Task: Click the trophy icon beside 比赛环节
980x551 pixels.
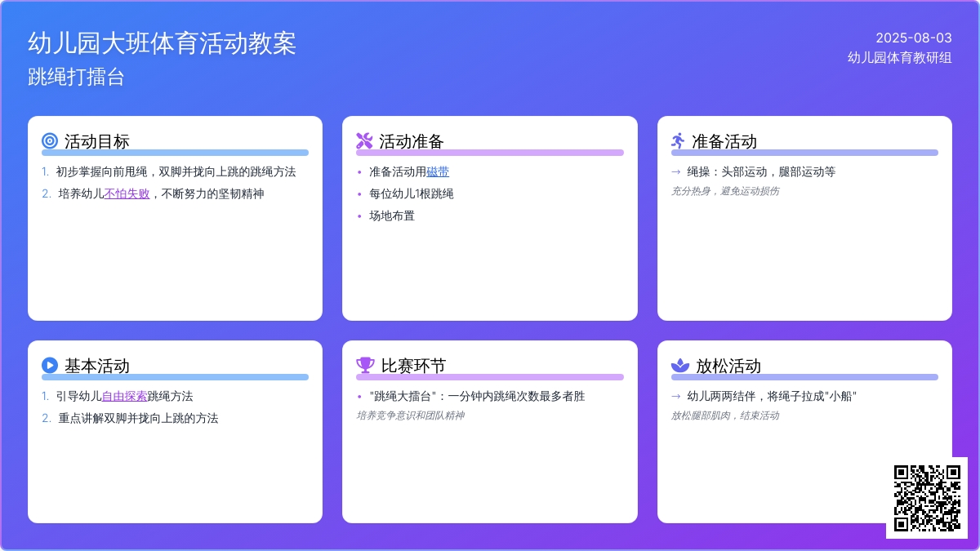Action: 365,366
